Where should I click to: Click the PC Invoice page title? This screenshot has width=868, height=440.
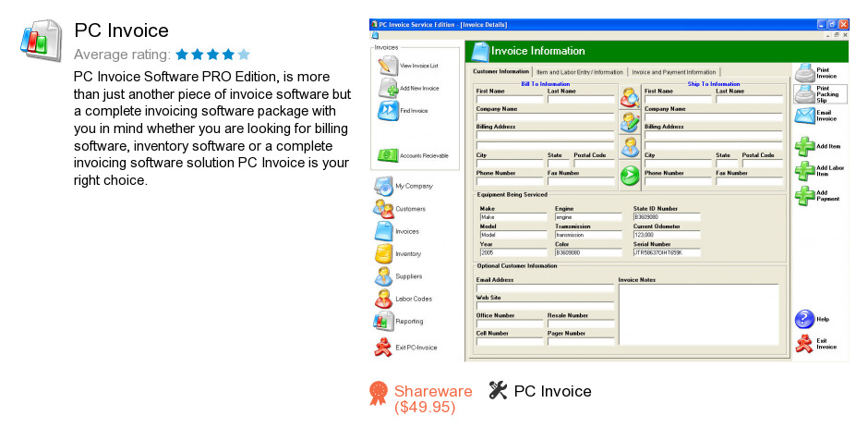121,31
